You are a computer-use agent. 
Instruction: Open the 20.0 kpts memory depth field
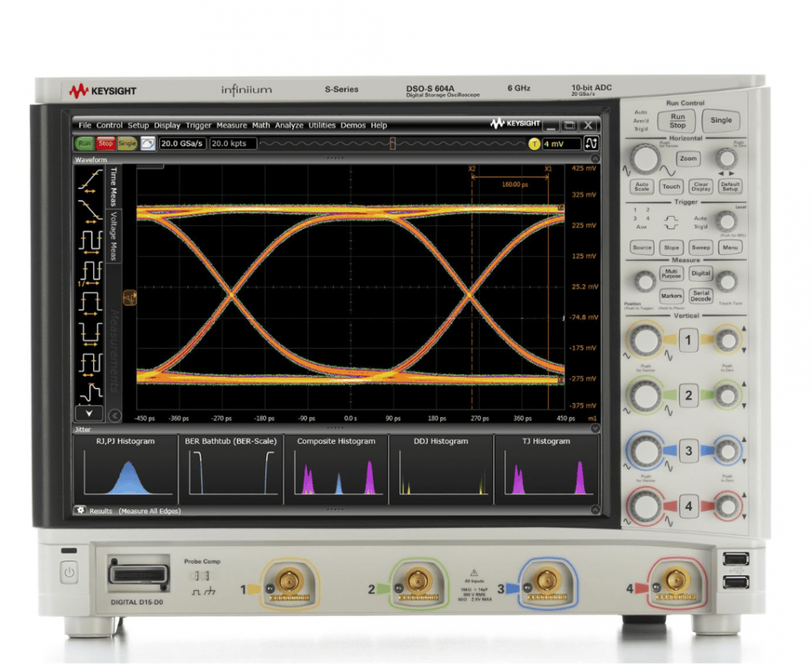(x=233, y=144)
